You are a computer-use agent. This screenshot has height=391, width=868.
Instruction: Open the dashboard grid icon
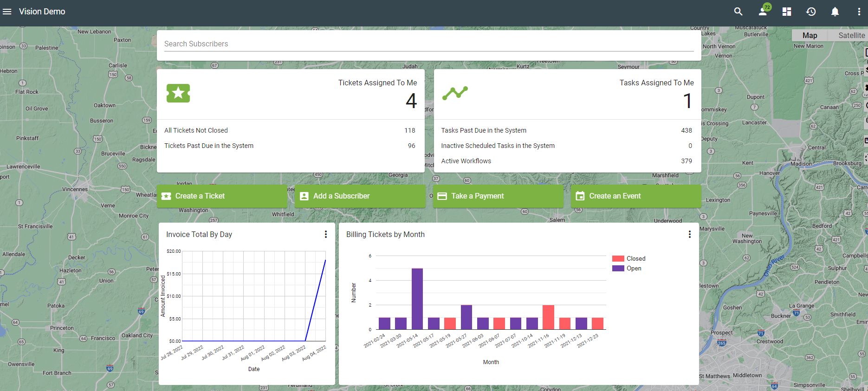tap(787, 12)
